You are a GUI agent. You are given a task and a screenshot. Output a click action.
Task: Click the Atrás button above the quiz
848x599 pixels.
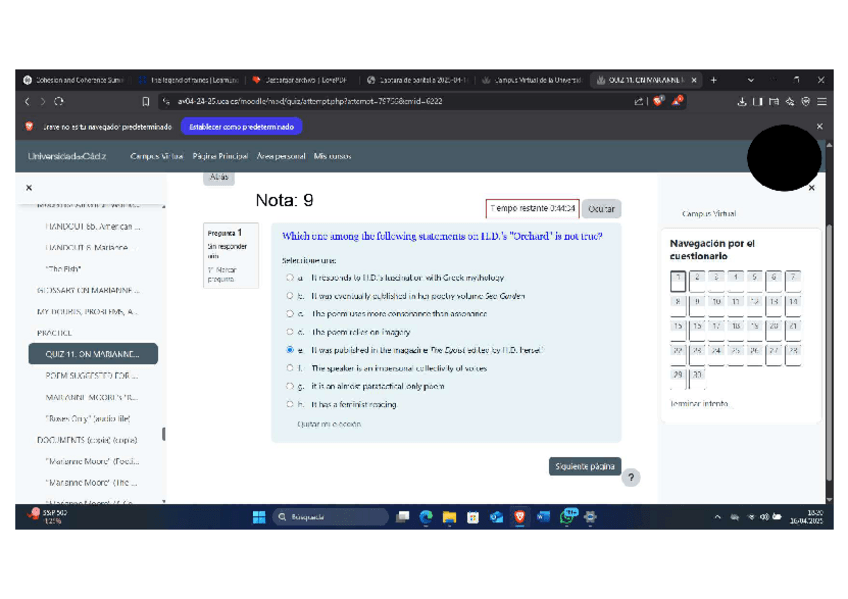coord(218,177)
